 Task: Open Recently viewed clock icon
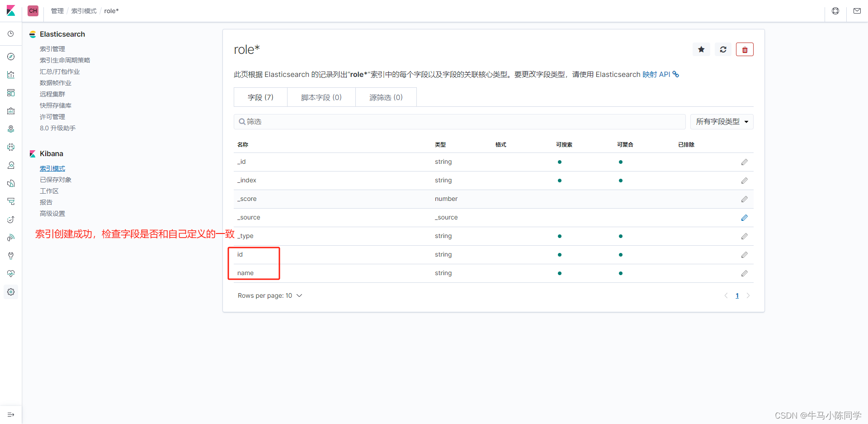[x=11, y=34]
